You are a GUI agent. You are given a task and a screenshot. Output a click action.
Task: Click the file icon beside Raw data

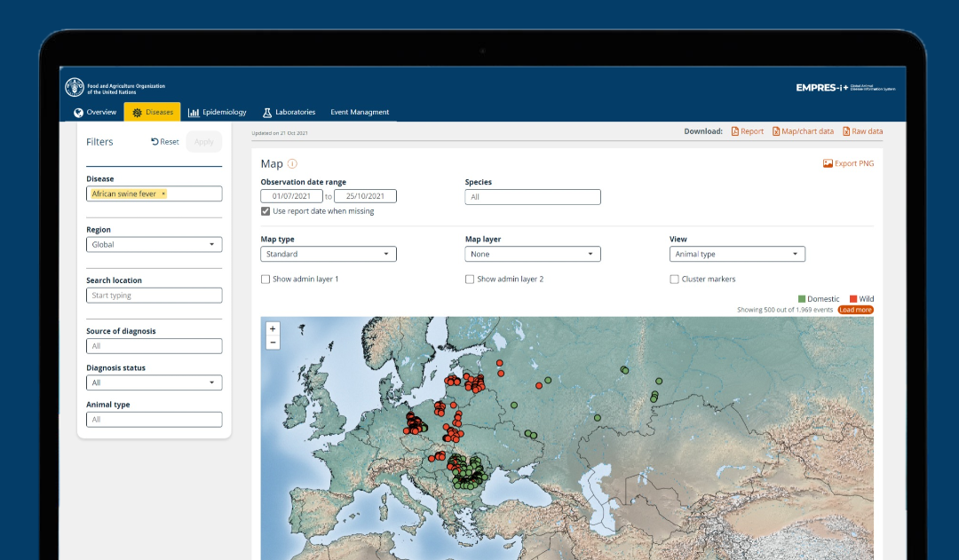point(846,131)
